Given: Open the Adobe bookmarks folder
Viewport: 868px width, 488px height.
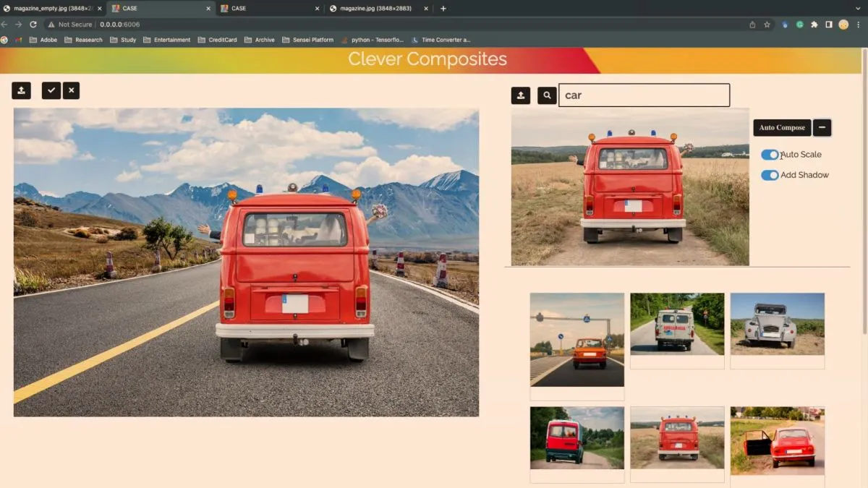Looking at the screenshot, I should pyautogui.click(x=45, y=40).
